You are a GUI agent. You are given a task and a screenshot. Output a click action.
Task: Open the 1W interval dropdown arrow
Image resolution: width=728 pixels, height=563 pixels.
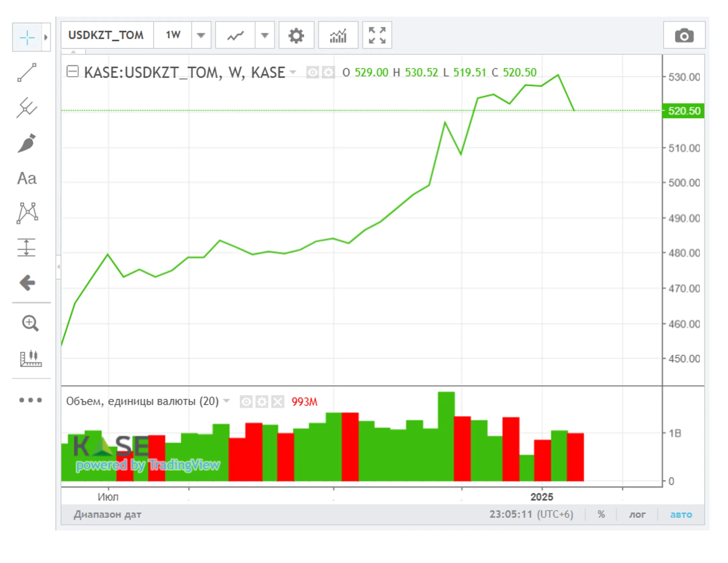click(x=201, y=35)
